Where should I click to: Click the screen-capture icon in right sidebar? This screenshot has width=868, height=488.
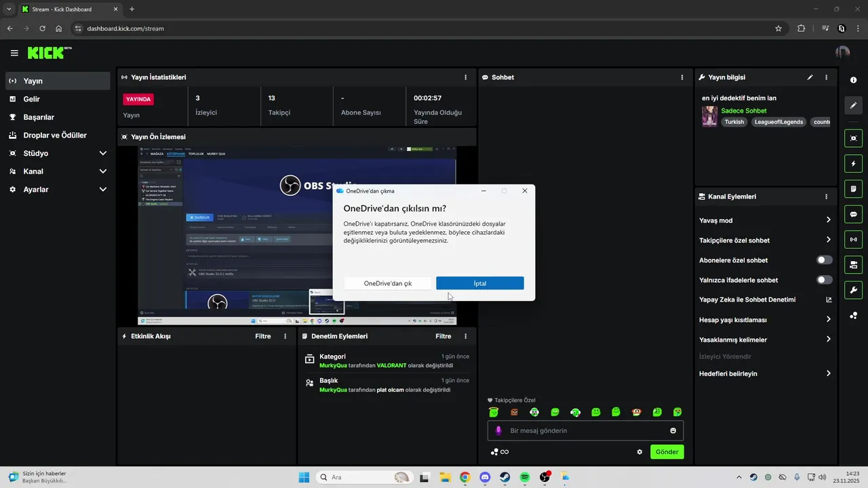[853, 138]
